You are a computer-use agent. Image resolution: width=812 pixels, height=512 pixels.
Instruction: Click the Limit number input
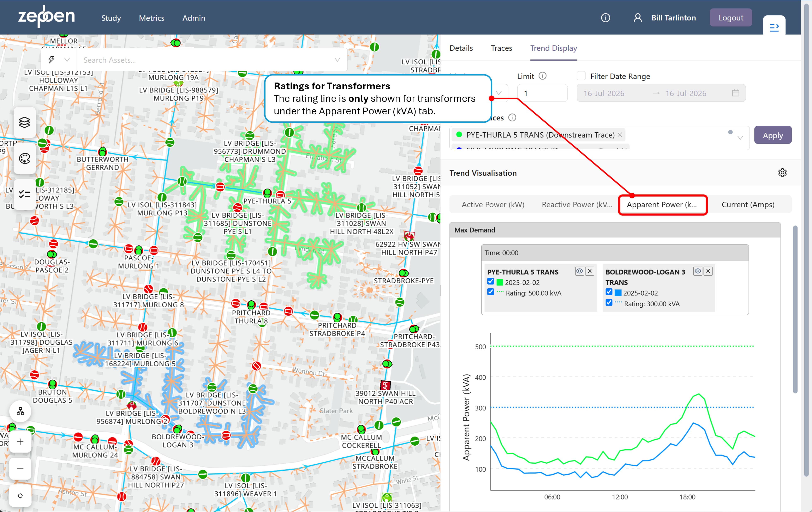click(x=542, y=93)
